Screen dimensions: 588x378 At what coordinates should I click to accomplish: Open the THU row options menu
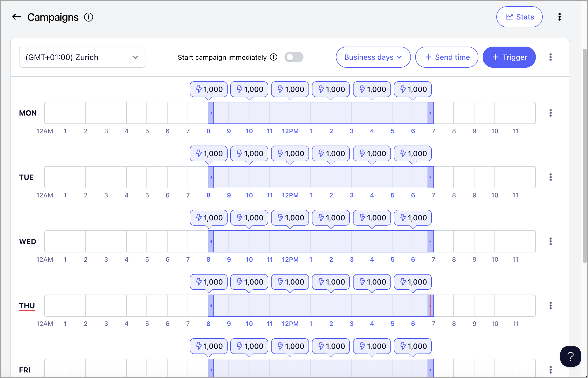pyautogui.click(x=551, y=306)
